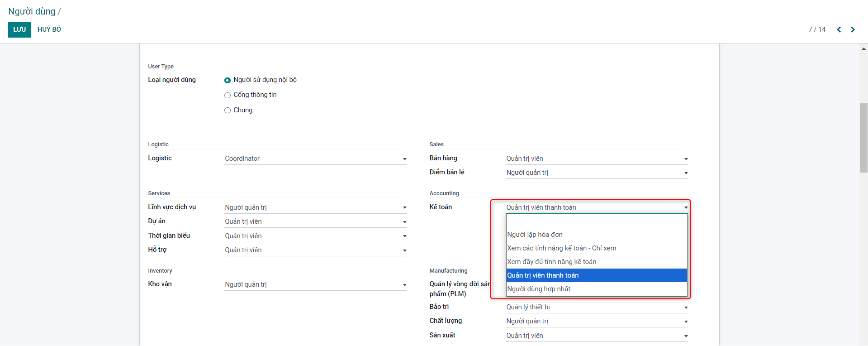Image resolution: width=868 pixels, height=346 pixels.
Task: Open the Điểm bán lẻ dropdown
Action: pos(596,173)
